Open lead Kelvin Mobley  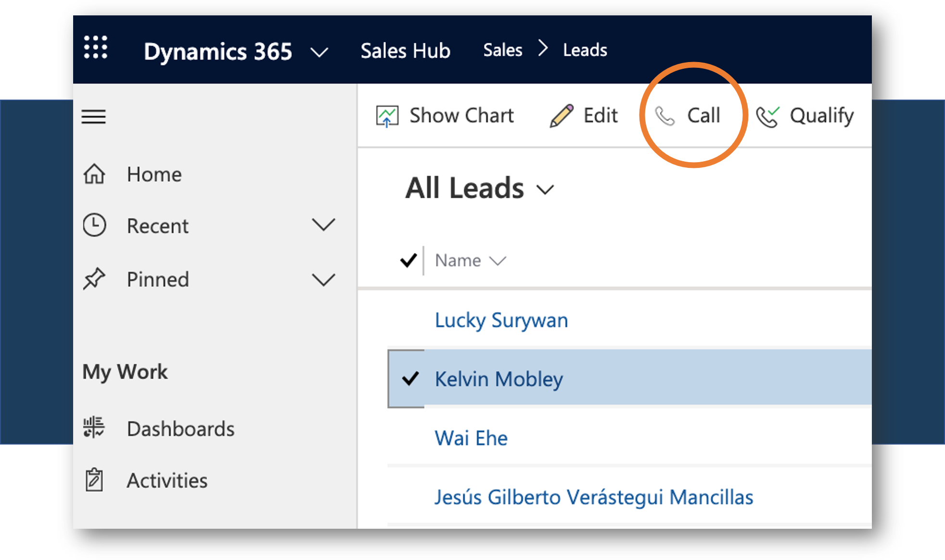498,379
